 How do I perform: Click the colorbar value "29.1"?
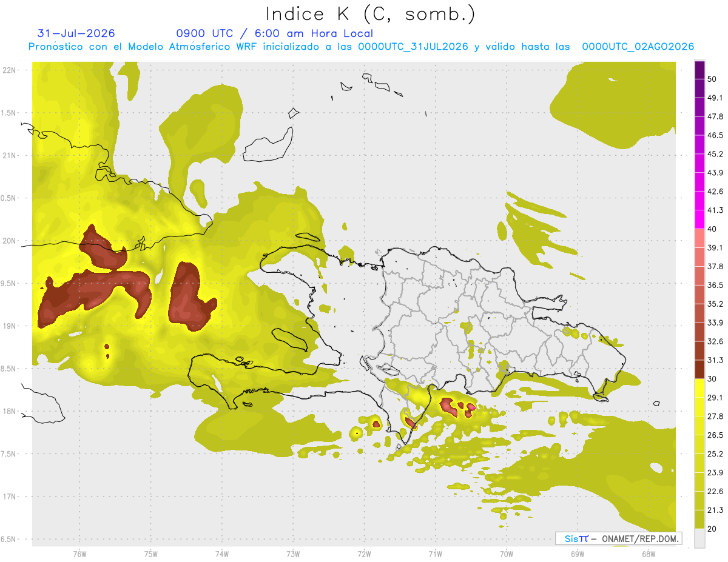715,398
